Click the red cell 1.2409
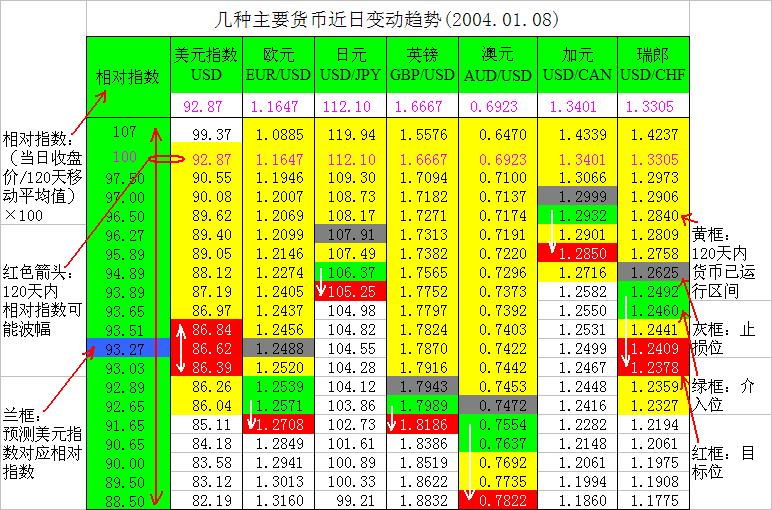 pyautogui.click(x=653, y=348)
